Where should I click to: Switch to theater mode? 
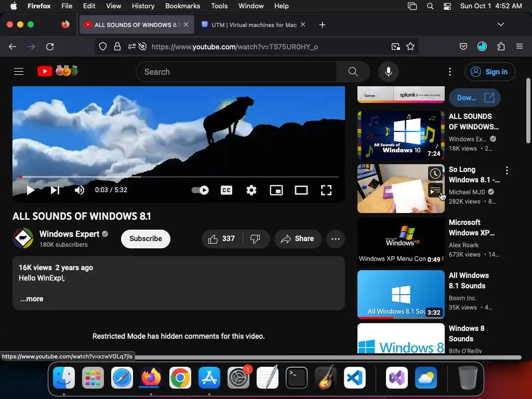click(301, 190)
